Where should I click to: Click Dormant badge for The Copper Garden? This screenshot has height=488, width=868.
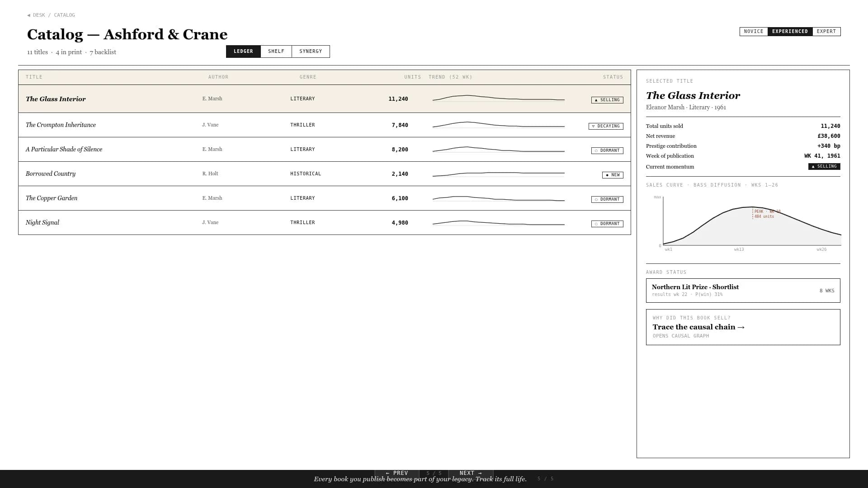tap(607, 199)
